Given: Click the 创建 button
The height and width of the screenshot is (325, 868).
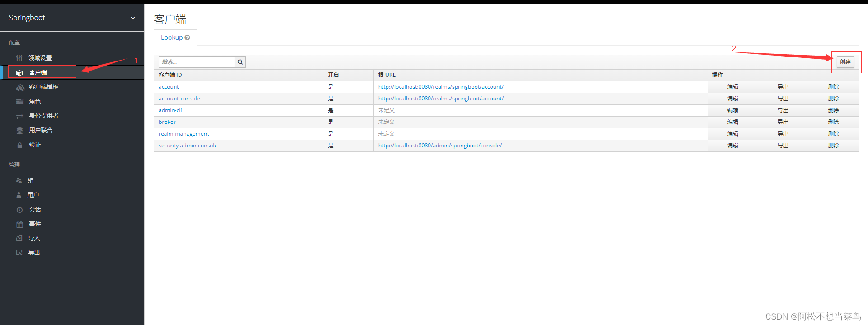Looking at the screenshot, I should [845, 62].
